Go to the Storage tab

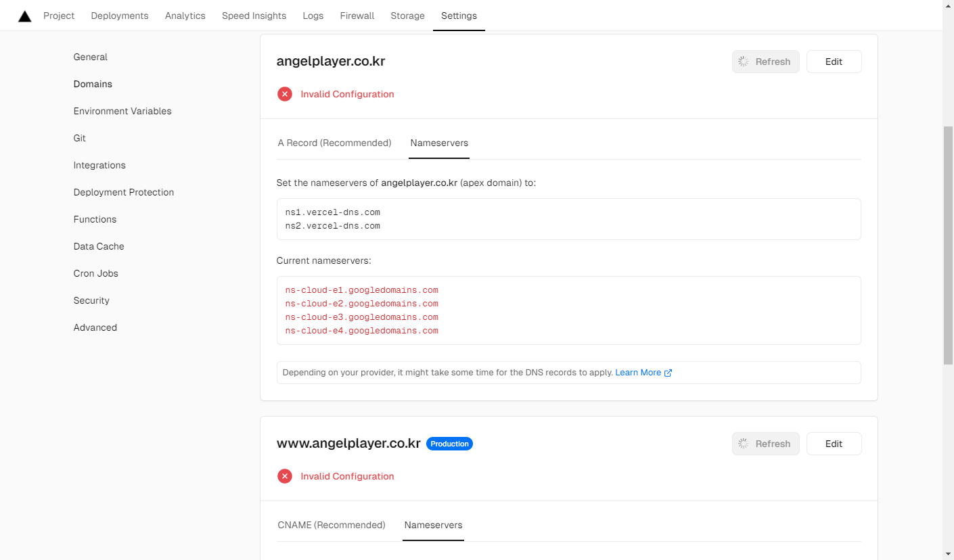pos(408,16)
